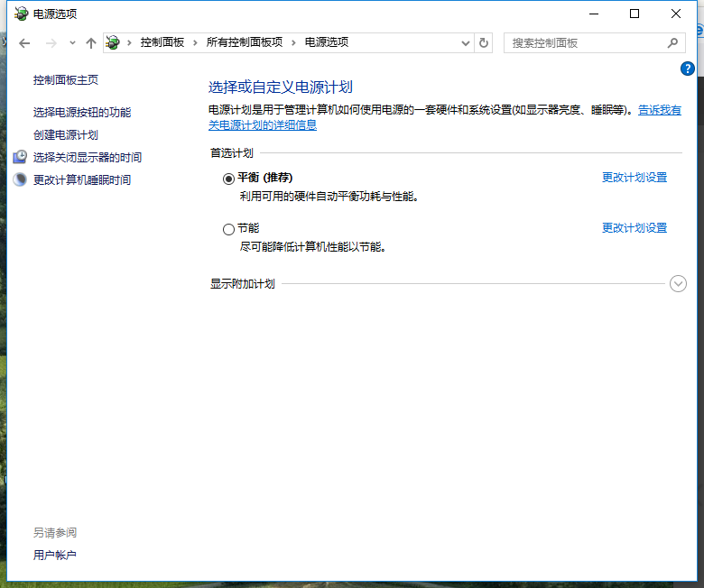
Task: Go to 所有控制面板项 in the breadcrumb
Action: [x=244, y=42]
